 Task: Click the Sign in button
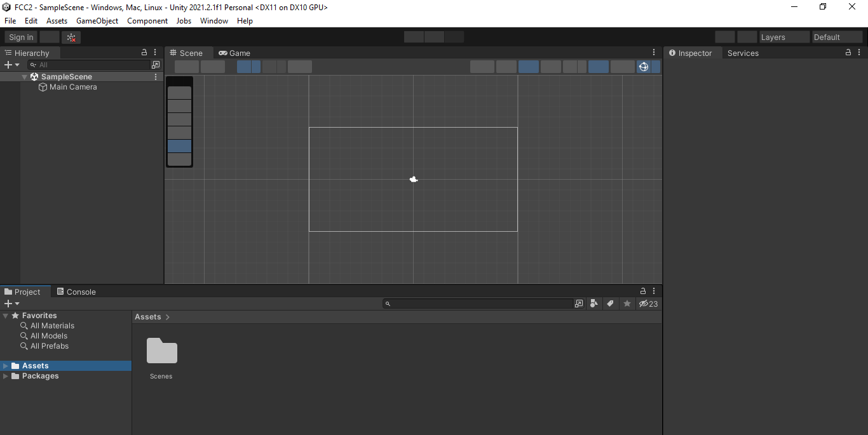click(21, 37)
